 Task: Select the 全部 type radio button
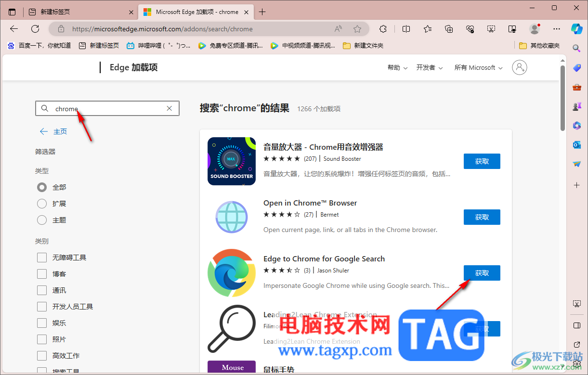[x=42, y=187]
